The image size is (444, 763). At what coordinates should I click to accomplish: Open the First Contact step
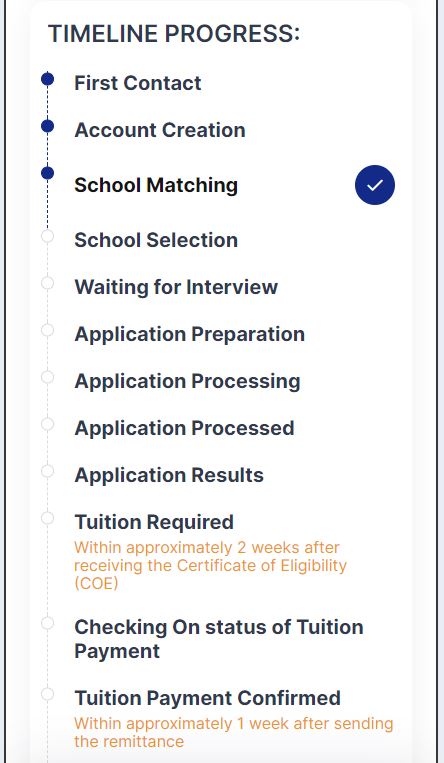[138, 83]
